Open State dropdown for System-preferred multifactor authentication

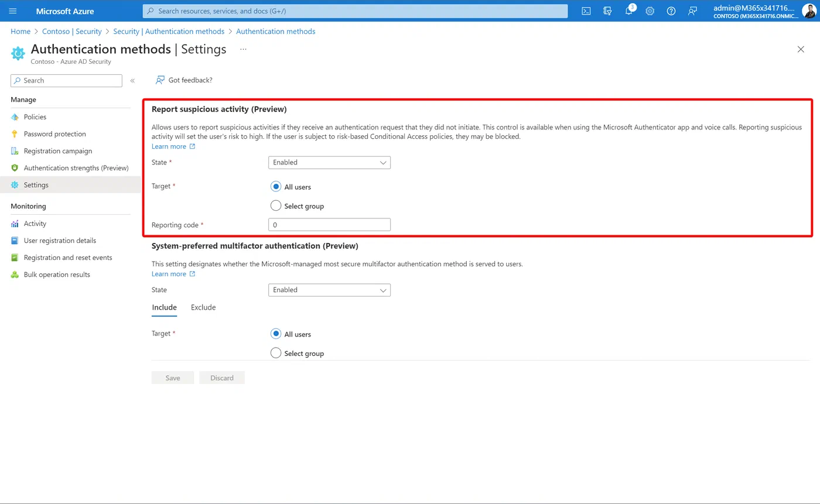click(329, 290)
